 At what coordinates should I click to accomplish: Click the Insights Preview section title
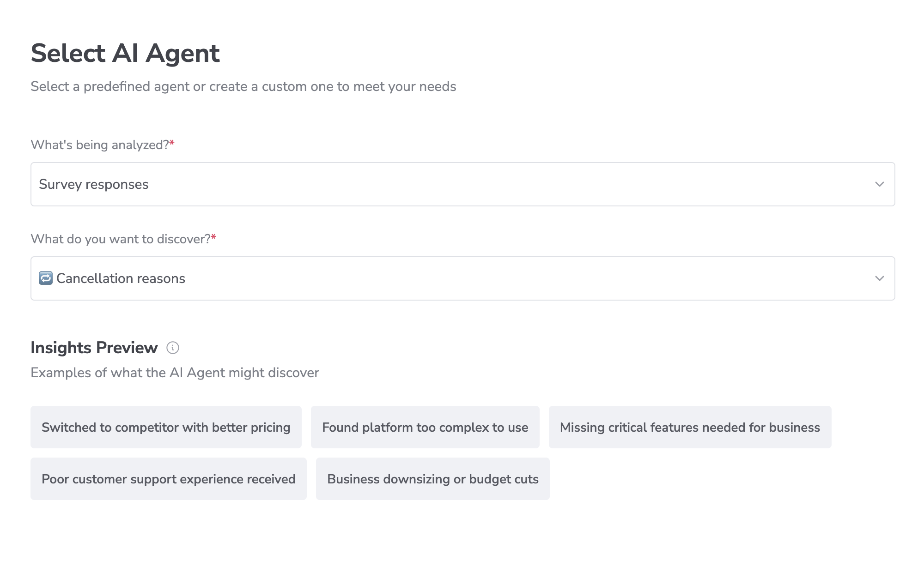point(93,347)
